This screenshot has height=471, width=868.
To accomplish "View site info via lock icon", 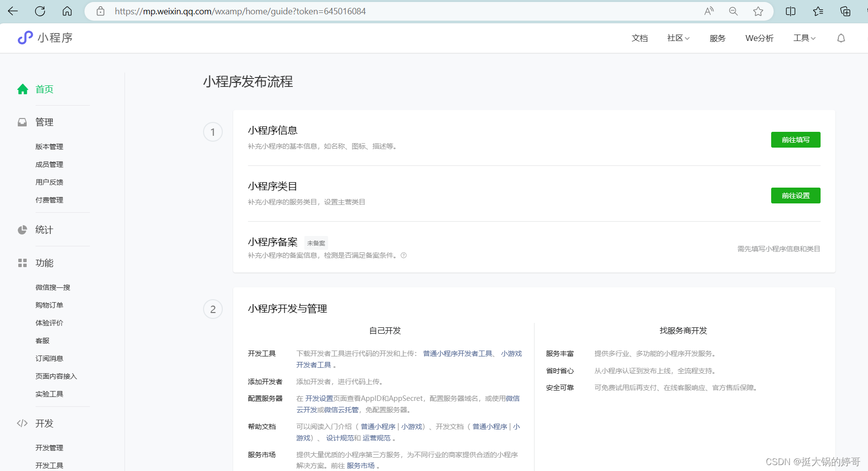I will 100,11.
